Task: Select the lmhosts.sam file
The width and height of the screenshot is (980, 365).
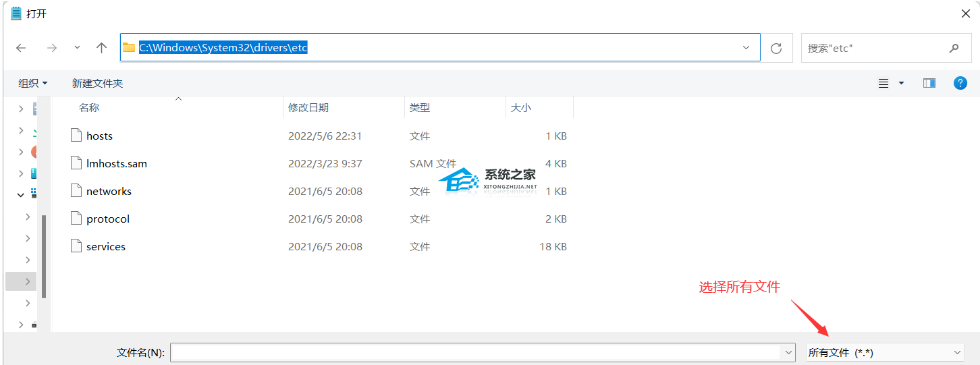Action: 117,163
